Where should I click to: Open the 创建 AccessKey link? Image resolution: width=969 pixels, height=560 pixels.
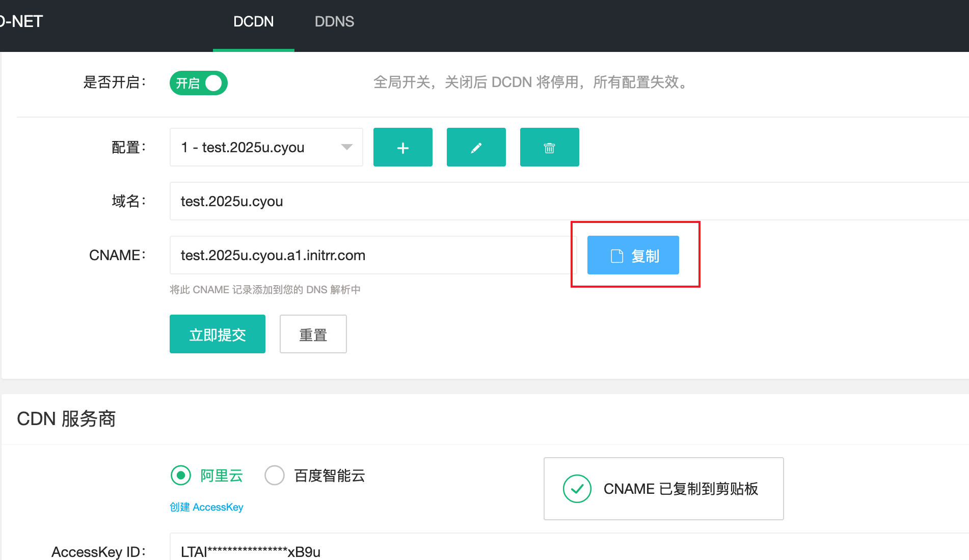[x=206, y=507]
